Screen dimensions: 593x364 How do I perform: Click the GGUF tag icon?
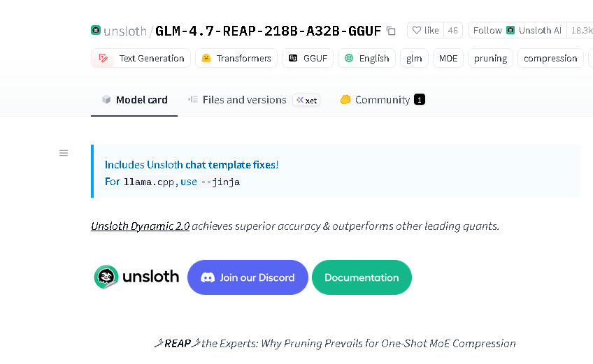[x=293, y=58]
